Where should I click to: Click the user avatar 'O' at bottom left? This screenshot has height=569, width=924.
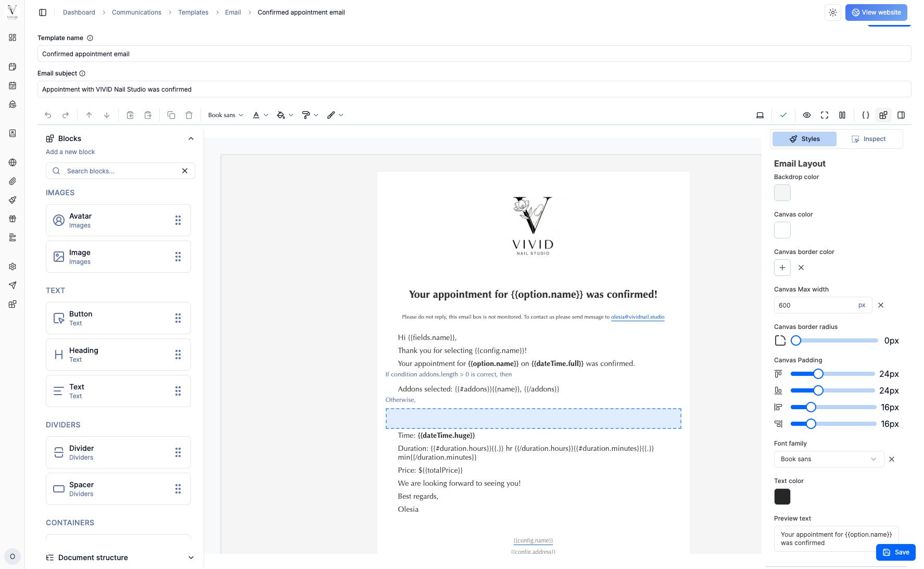click(12, 557)
